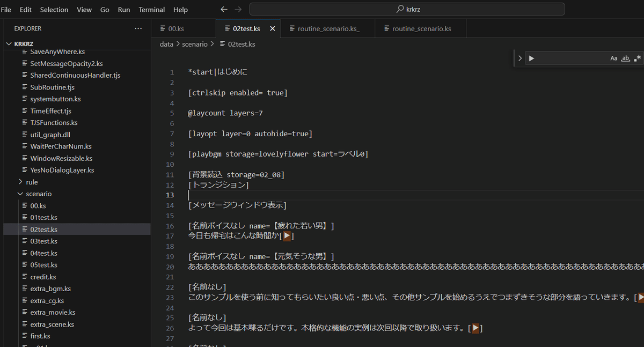Click the go back arrow
The width and height of the screenshot is (644, 347).
tap(224, 10)
